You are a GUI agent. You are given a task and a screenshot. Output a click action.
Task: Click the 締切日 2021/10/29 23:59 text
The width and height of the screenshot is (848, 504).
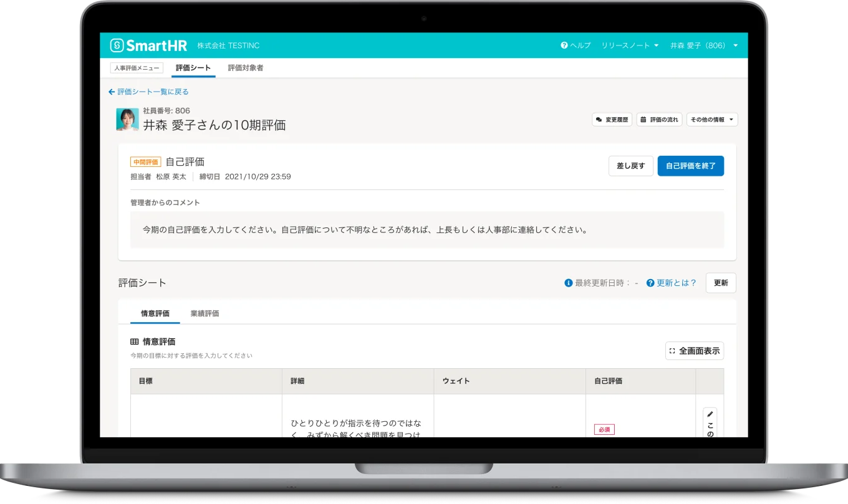coord(245,176)
